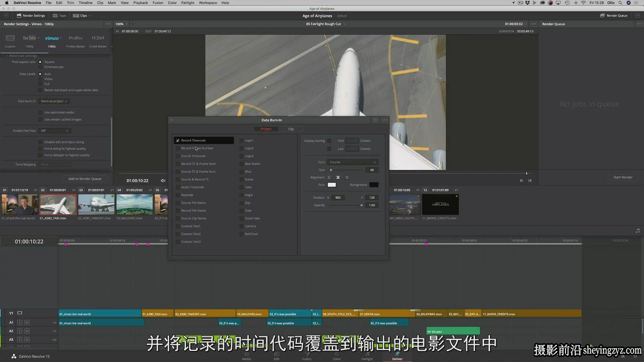644x362 pixels.
Task: Open the Apple menu
Action: pyautogui.click(x=7, y=3)
